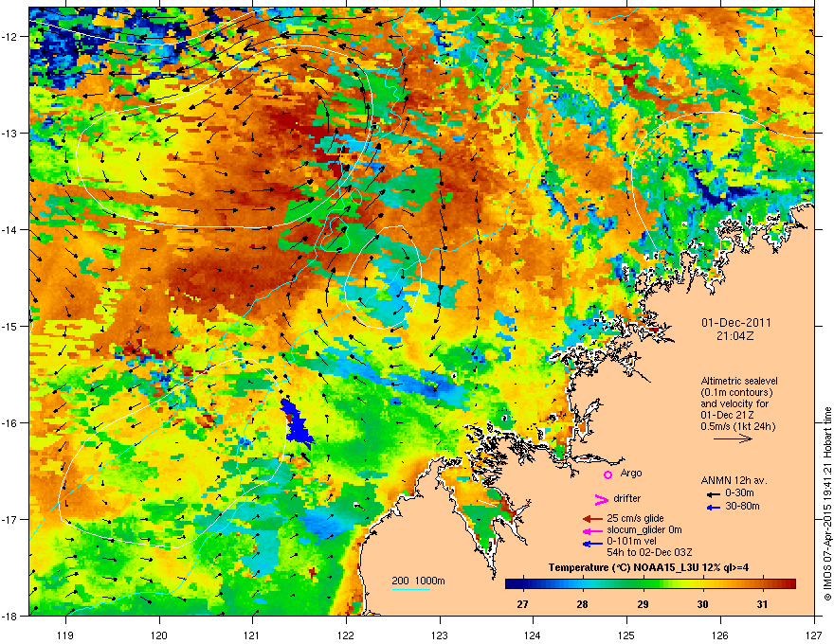Click the longitude axis label '123'
Screen dimensions: 834x644
[x=440, y=635]
